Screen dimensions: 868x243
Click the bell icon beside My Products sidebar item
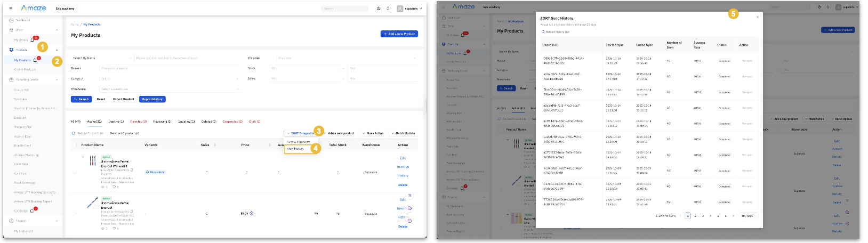[35, 60]
